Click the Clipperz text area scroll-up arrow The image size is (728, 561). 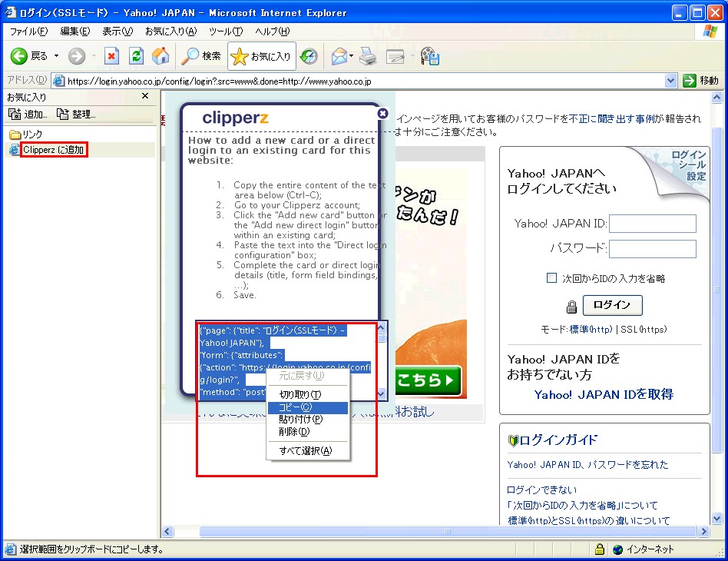point(381,327)
